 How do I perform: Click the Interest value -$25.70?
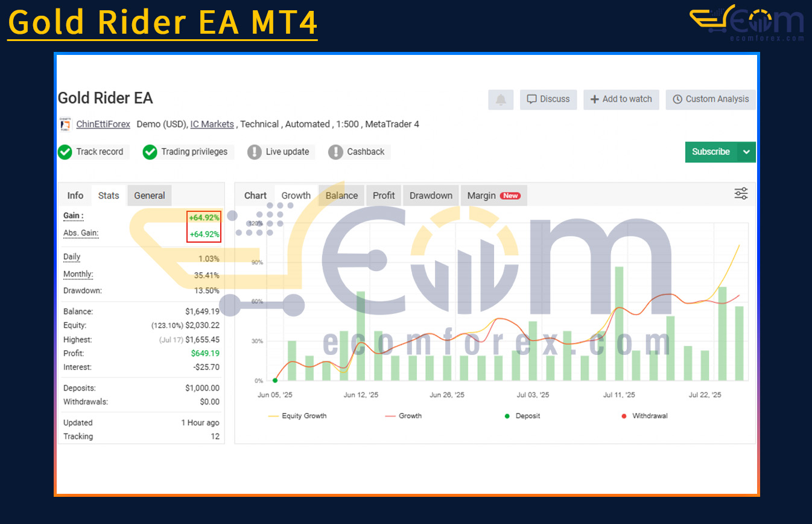(x=206, y=368)
